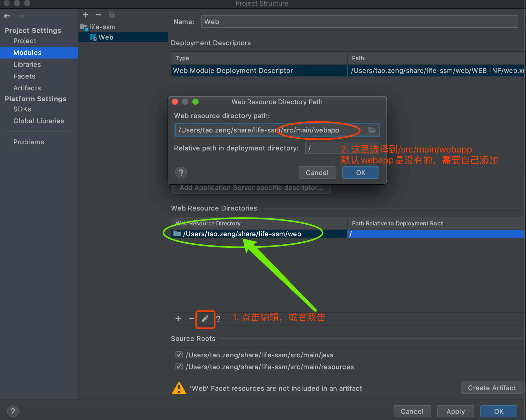This screenshot has width=526, height=420.
Task: Open the SDKs platform settings
Action: pos(22,109)
